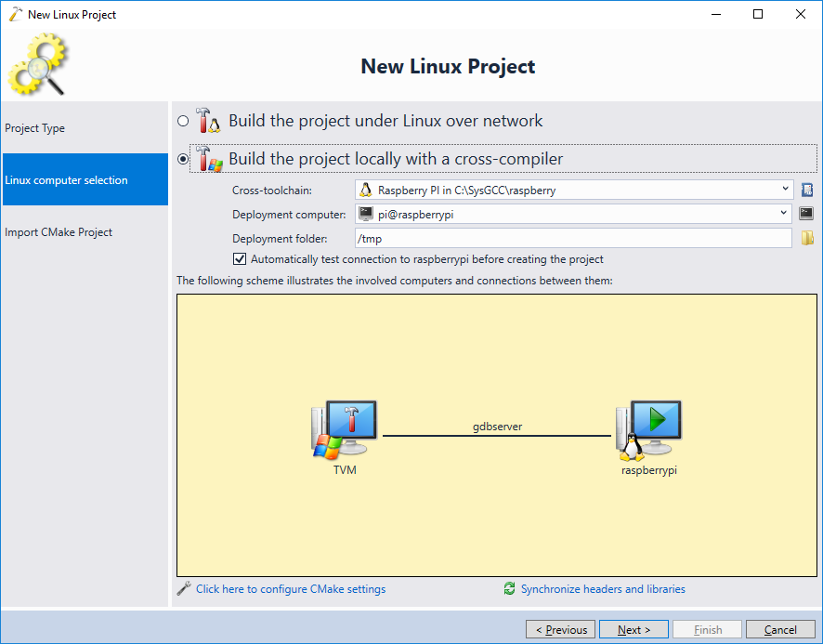Click the terminal icon inside the Deployment computer field
This screenshot has width=823, height=644.
(366, 214)
